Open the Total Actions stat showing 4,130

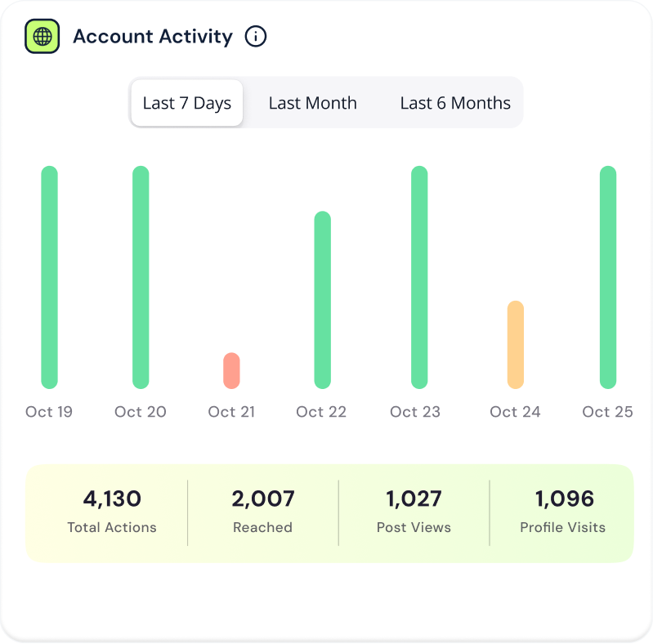pos(112,512)
